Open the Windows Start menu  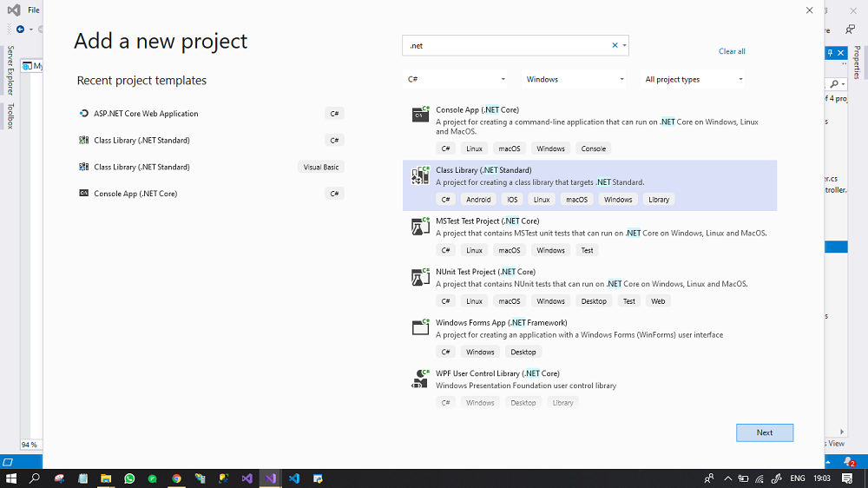point(11,478)
